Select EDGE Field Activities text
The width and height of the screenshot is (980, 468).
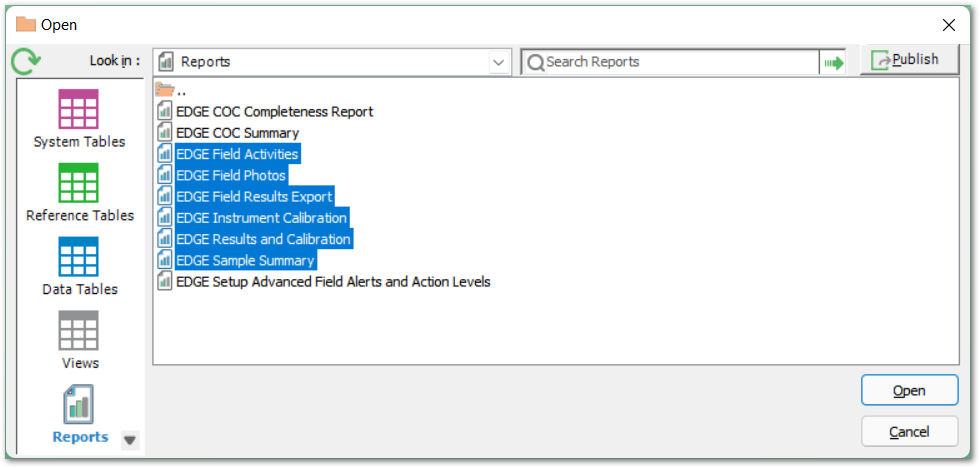pyautogui.click(x=238, y=154)
